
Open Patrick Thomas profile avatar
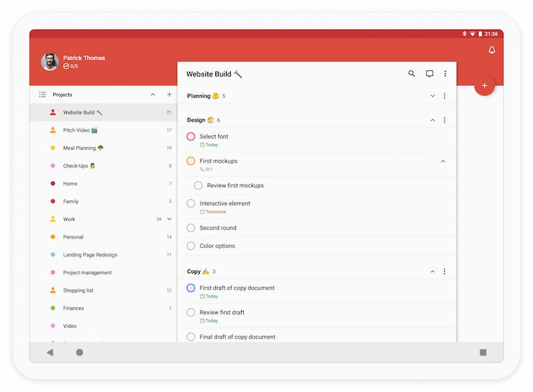click(x=50, y=62)
